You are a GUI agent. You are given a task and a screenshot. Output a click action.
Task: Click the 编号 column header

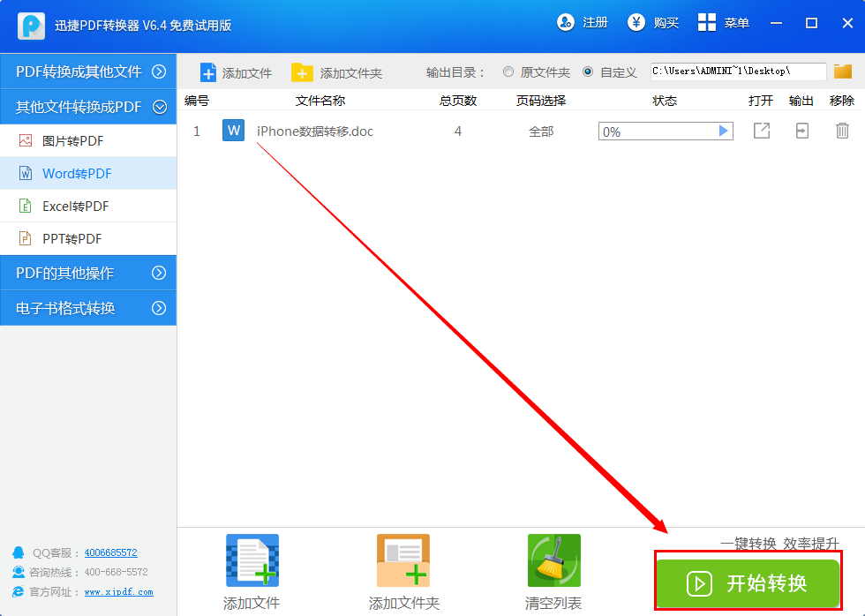(196, 101)
